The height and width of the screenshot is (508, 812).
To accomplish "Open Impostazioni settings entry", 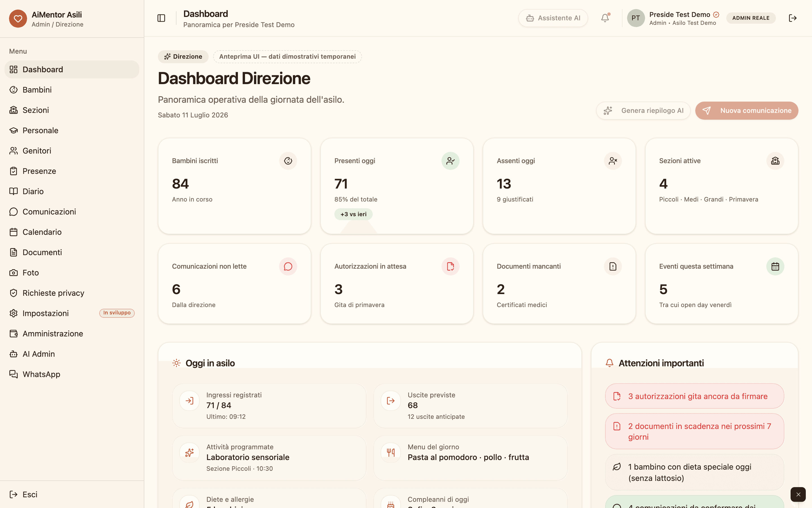I will pyautogui.click(x=72, y=314).
